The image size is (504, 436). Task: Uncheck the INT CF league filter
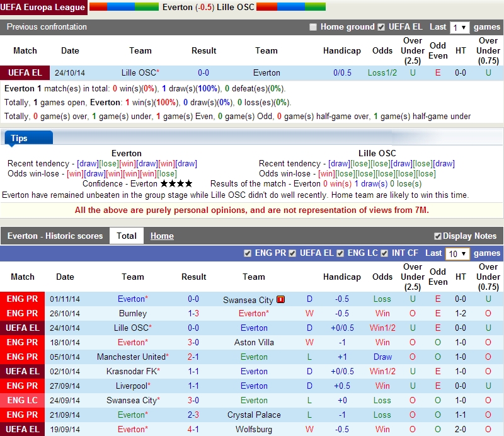[384, 253]
